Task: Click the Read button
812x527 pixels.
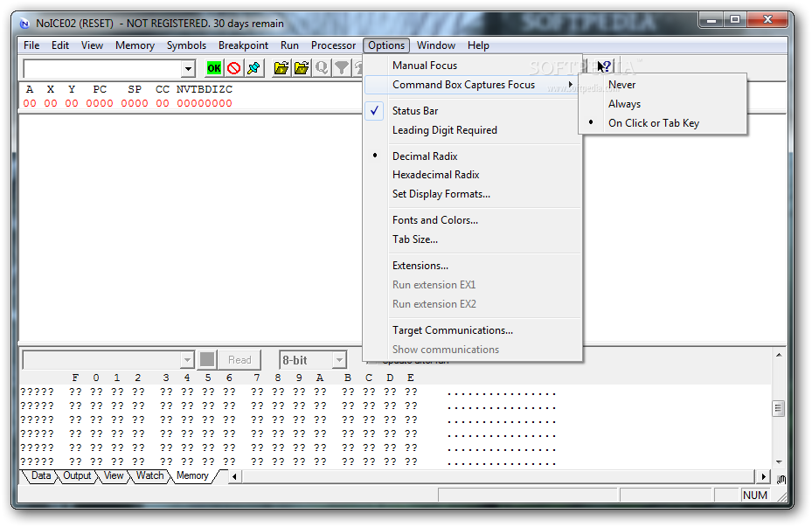Action: tap(239, 360)
